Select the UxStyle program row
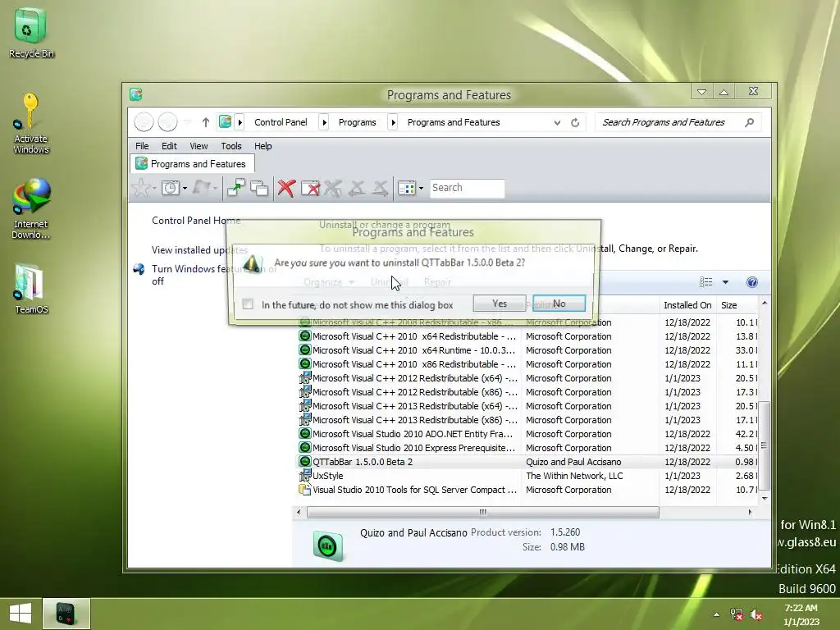 tap(527, 476)
